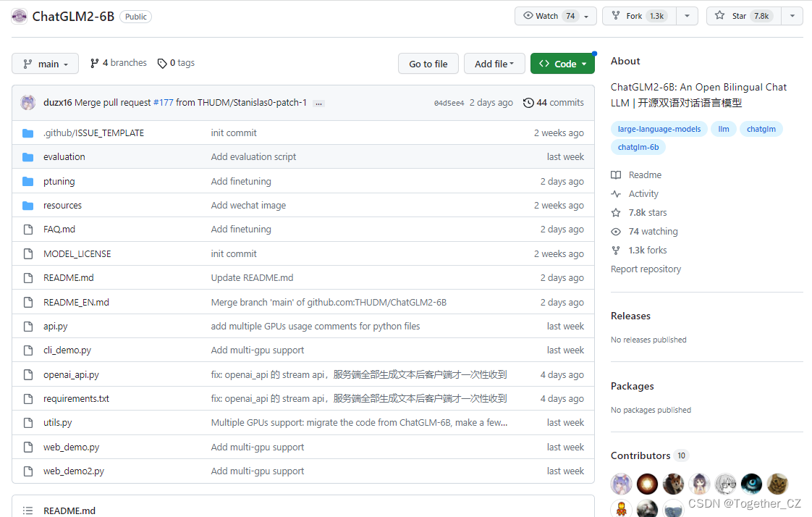Toggle the README outline list icon
812x517 pixels.
pyautogui.click(x=28, y=510)
